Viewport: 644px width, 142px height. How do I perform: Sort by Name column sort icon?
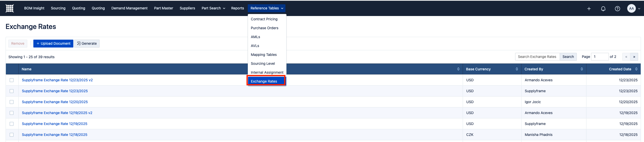tap(458, 69)
